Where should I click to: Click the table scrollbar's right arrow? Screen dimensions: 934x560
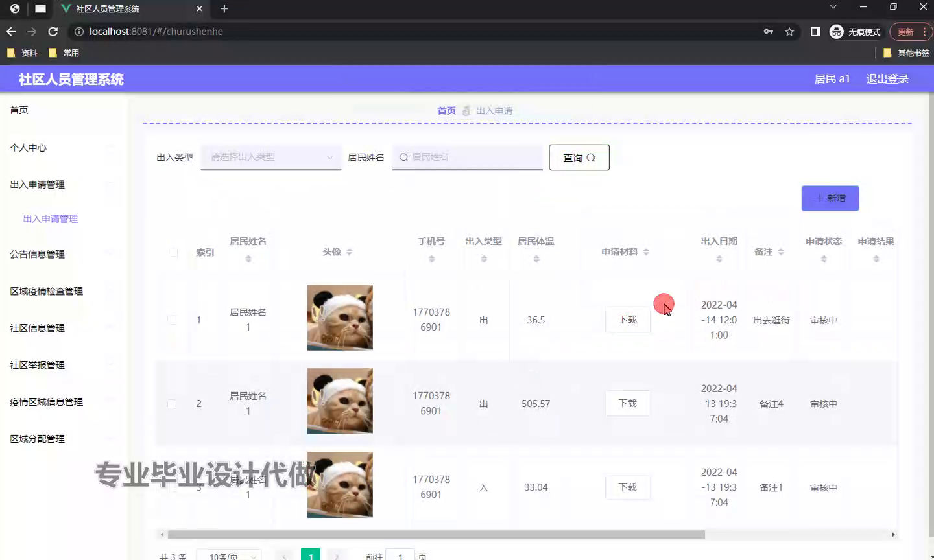893,535
